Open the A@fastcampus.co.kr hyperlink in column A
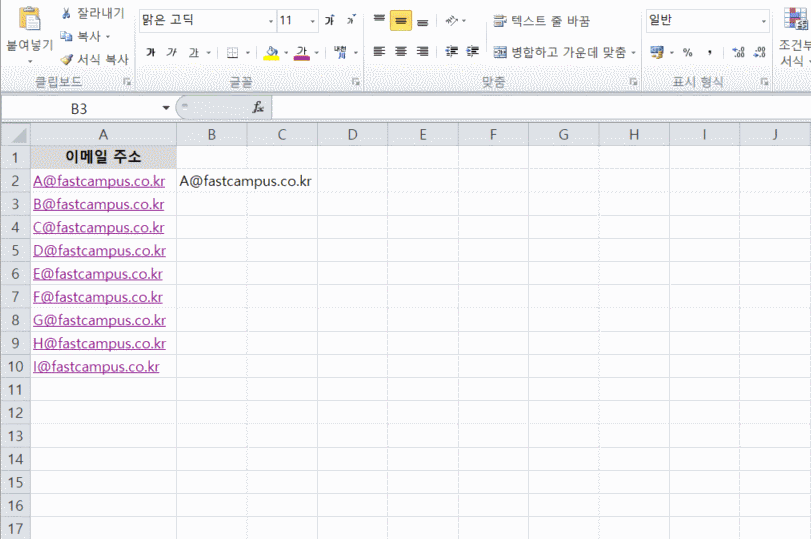Image resolution: width=811 pixels, height=539 pixels. point(99,182)
